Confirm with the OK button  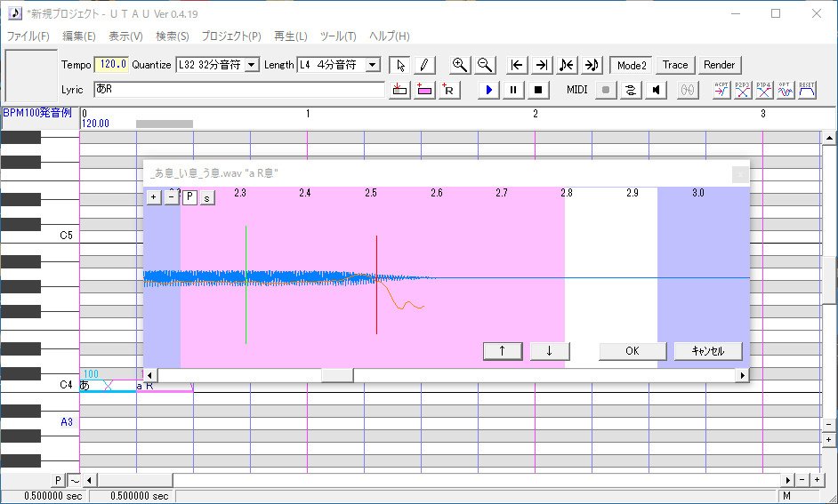coord(633,351)
